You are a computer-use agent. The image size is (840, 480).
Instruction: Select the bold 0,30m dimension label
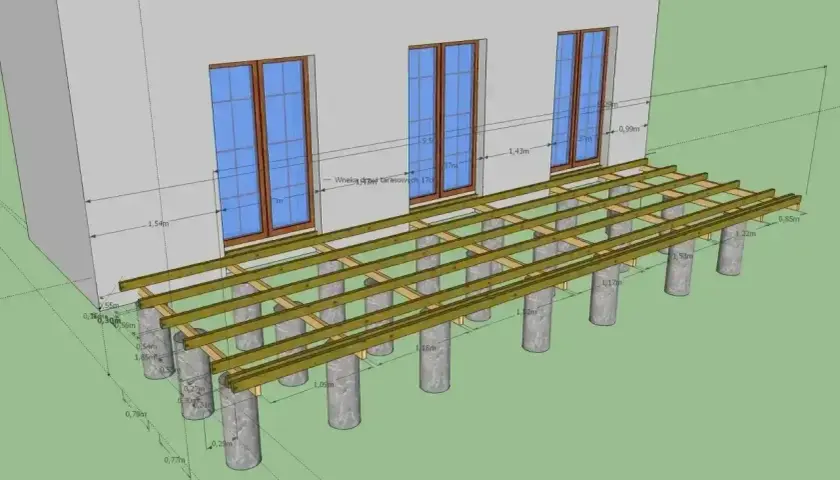[109, 320]
